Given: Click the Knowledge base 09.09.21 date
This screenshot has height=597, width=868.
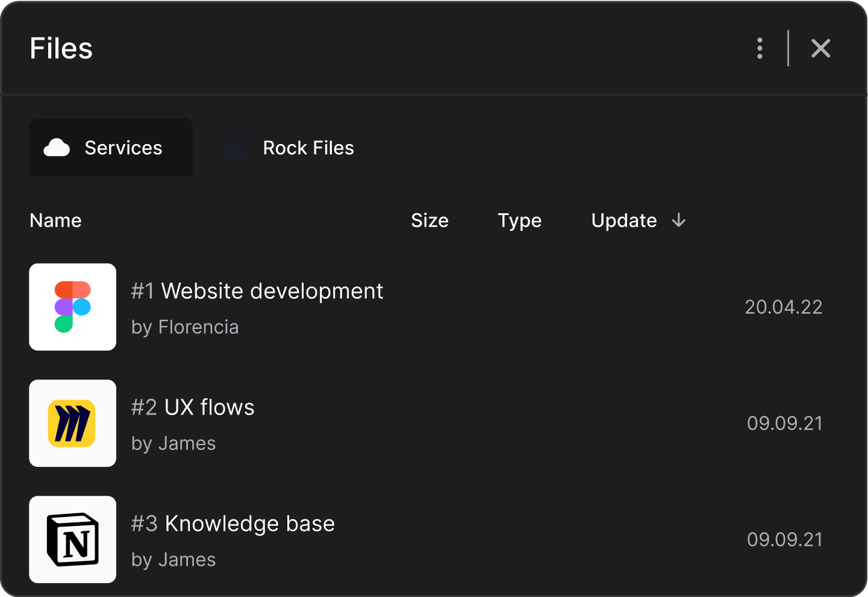Looking at the screenshot, I should (784, 539).
